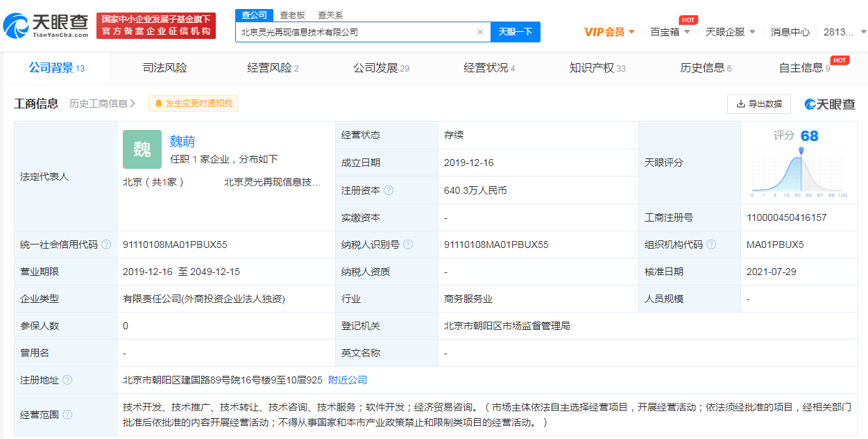Expand the 天眼企服 menu

click(x=730, y=32)
